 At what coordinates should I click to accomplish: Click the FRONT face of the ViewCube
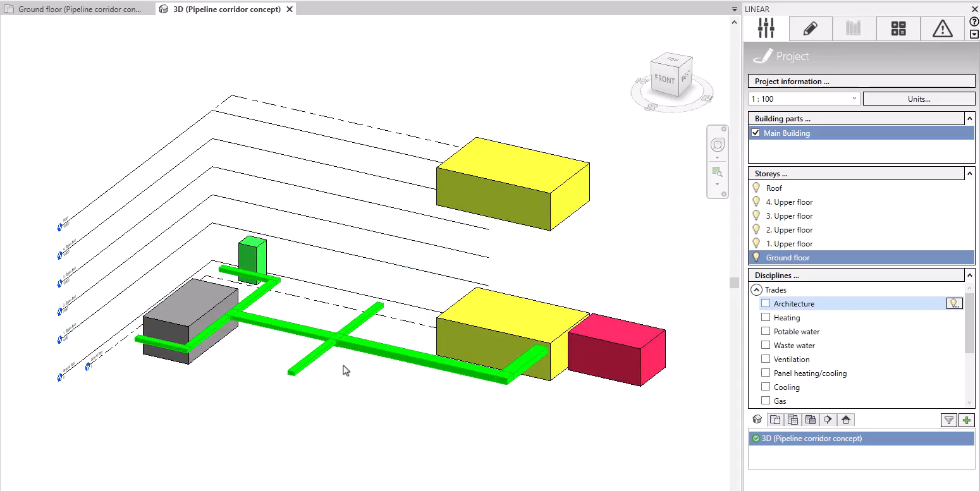coord(665,80)
